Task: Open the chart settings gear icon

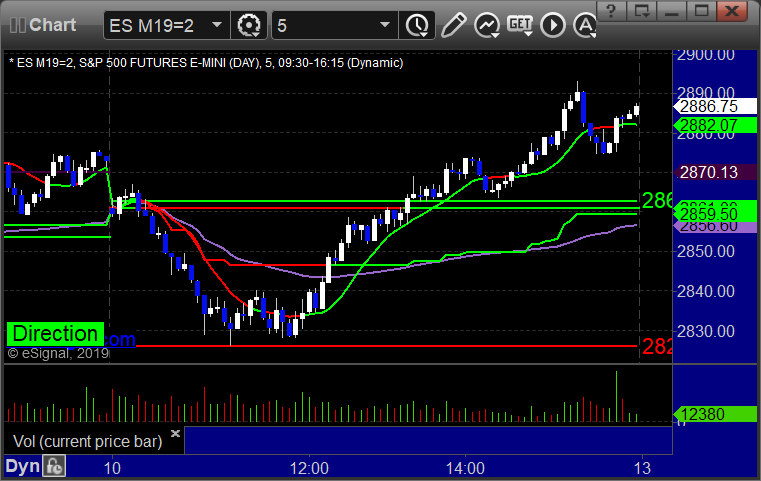Action: [248, 25]
